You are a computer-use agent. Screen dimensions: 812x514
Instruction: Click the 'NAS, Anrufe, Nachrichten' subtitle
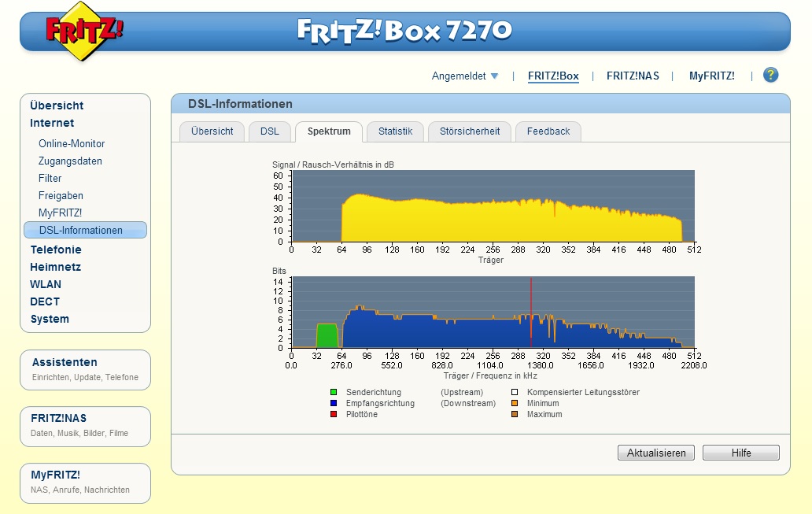[x=79, y=490]
